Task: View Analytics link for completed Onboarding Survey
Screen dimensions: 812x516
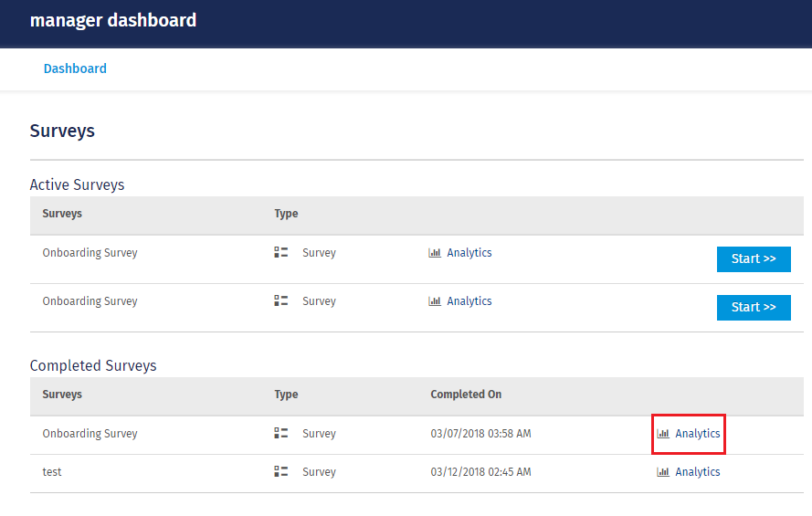Action: coord(698,434)
